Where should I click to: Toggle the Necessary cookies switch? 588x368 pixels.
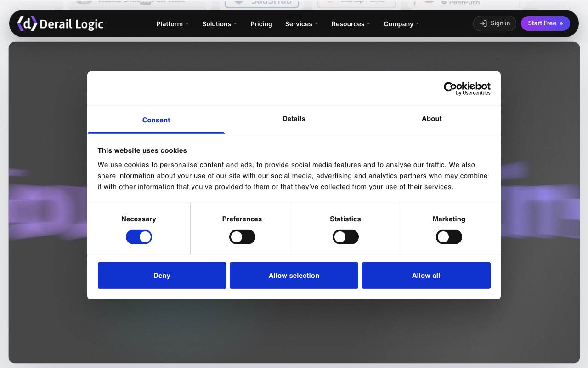pos(139,237)
